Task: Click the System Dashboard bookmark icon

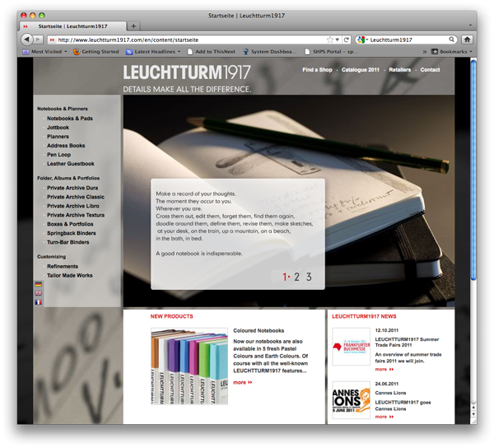Action: click(x=245, y=52)
